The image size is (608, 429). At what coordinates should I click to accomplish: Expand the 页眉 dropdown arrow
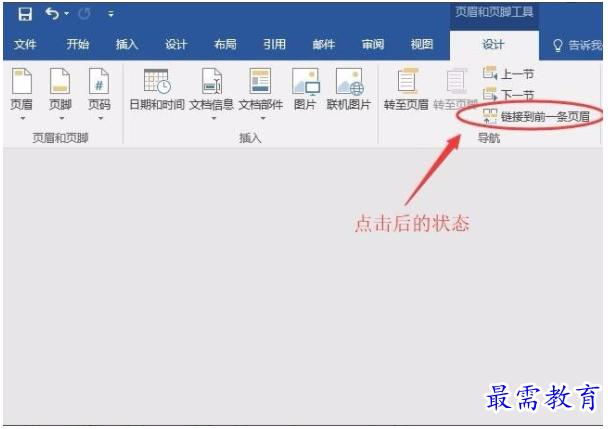click(x=22, y=118)
